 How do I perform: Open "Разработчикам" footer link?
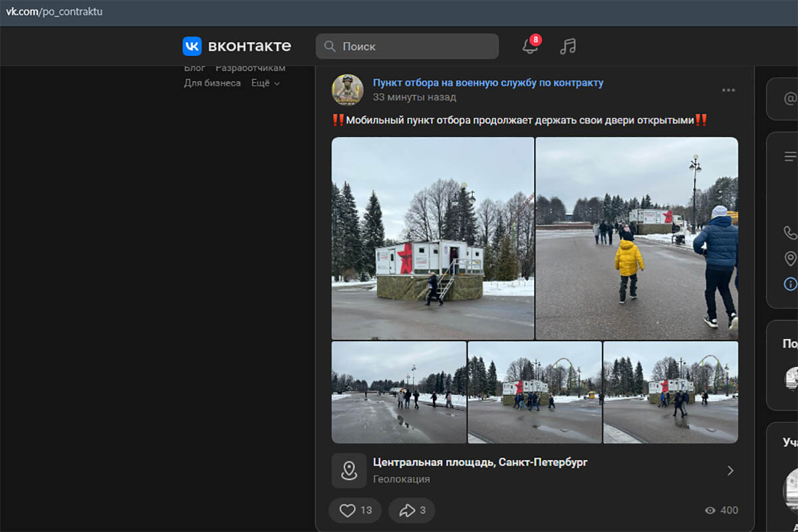[250, 68]
